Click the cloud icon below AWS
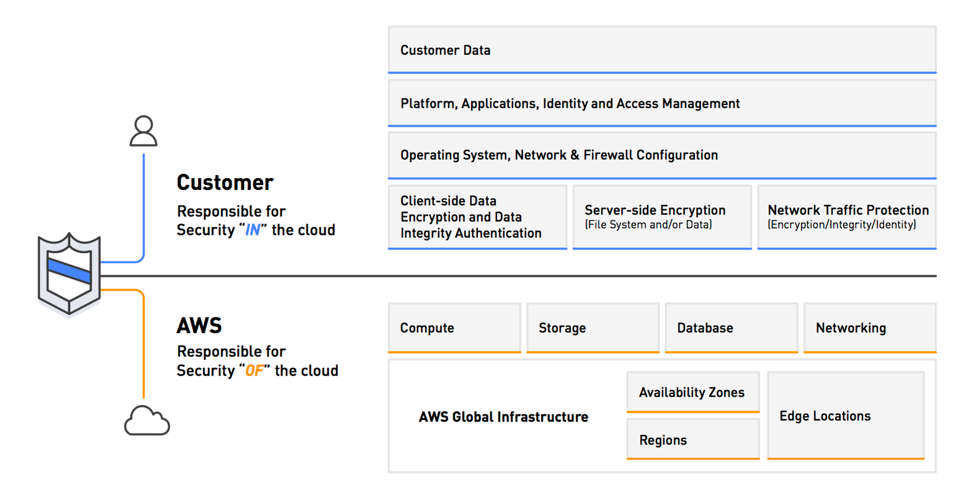The height and width of the screenshot is (502, 980). pyautogui.click(x=147, y=421)
